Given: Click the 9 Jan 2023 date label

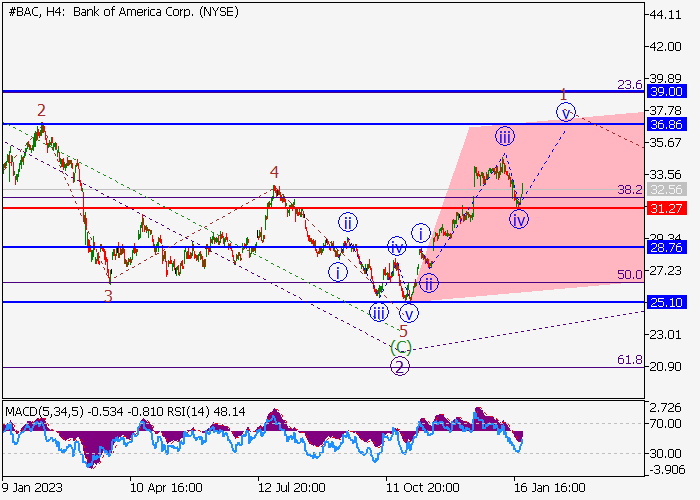Looking at the screenshot, I should (32, 488).
